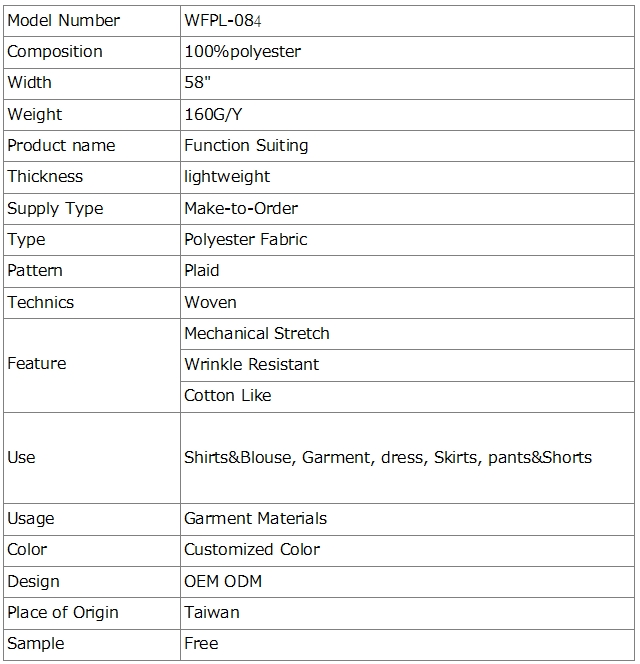Click the Width label cell
This screenshot has width=640, height=664.
30,82
